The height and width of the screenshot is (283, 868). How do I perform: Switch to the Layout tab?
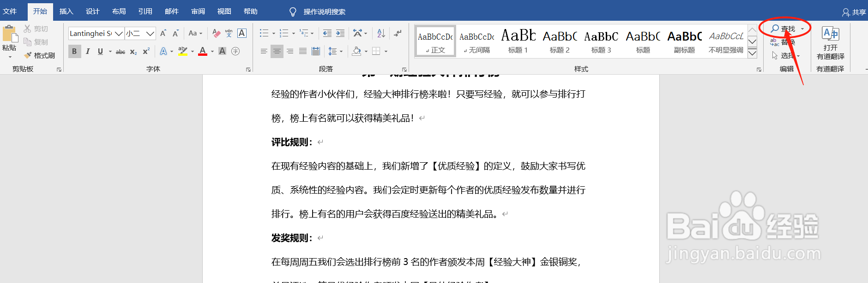tap(119, 12)
